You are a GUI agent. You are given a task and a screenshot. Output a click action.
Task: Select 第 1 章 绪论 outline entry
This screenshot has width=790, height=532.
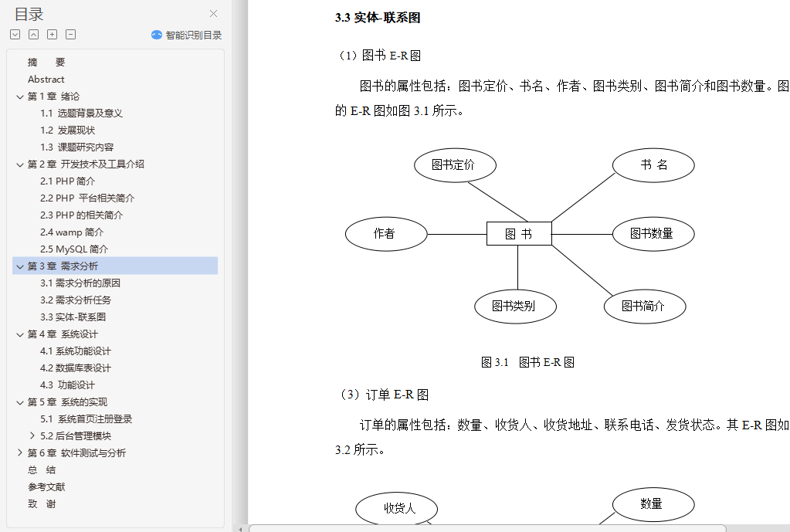[x=53, y=97]
